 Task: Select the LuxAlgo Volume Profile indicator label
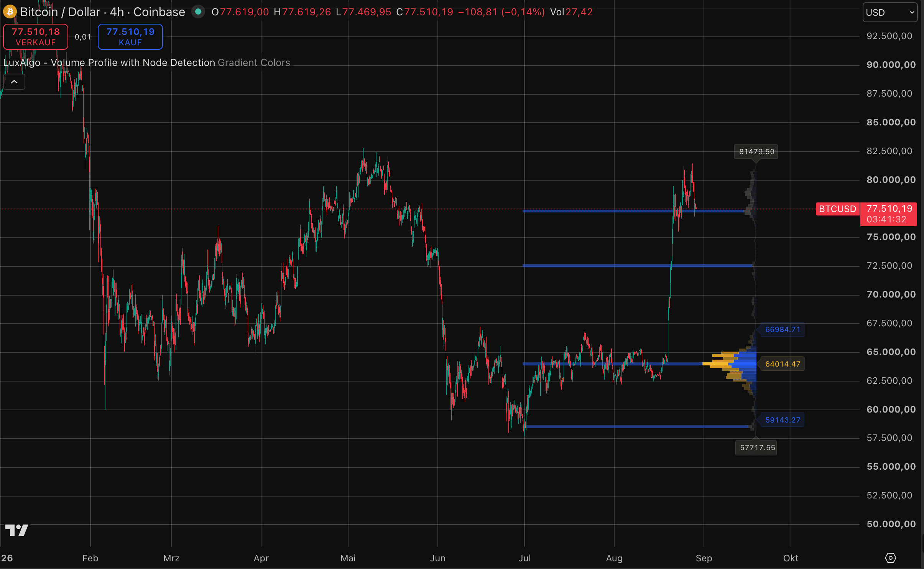pyautogui.click(x=109, y=62)
